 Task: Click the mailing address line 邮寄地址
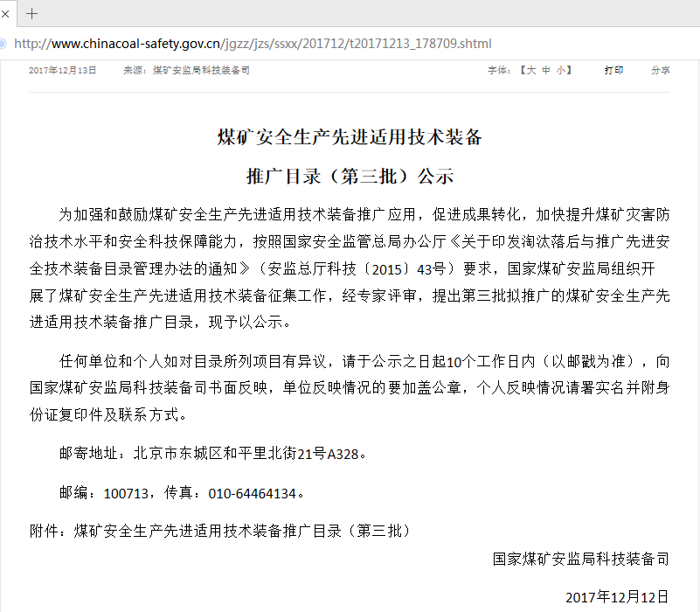[x=213, y=454]
